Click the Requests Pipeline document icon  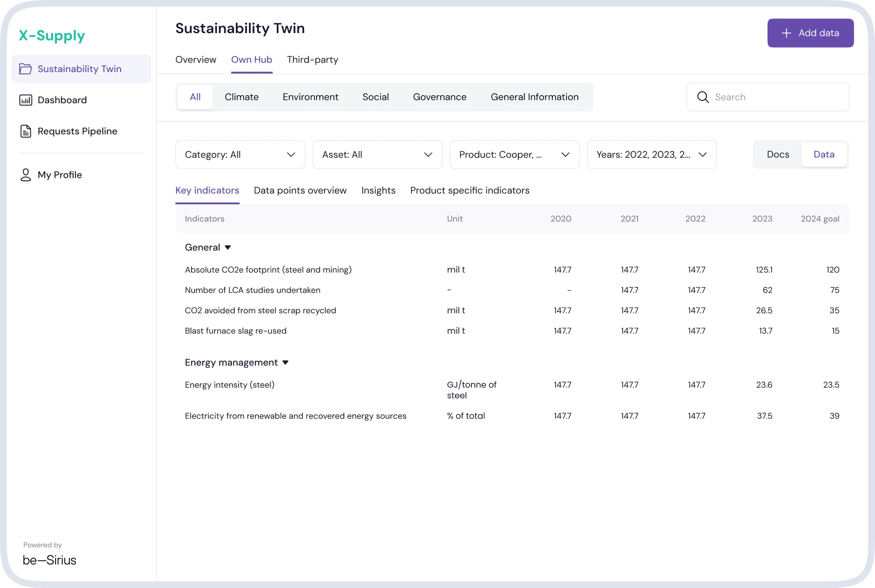[26, 131]
